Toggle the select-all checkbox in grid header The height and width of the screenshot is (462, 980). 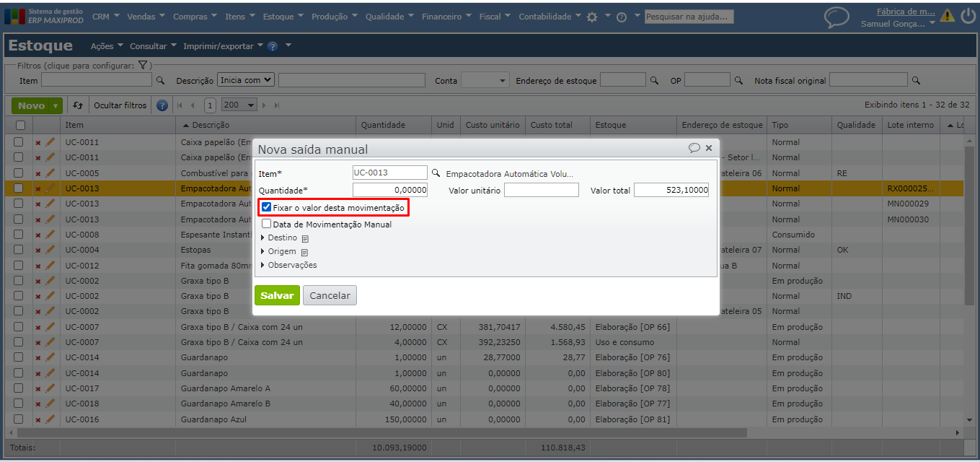click(x=19, y=125)
